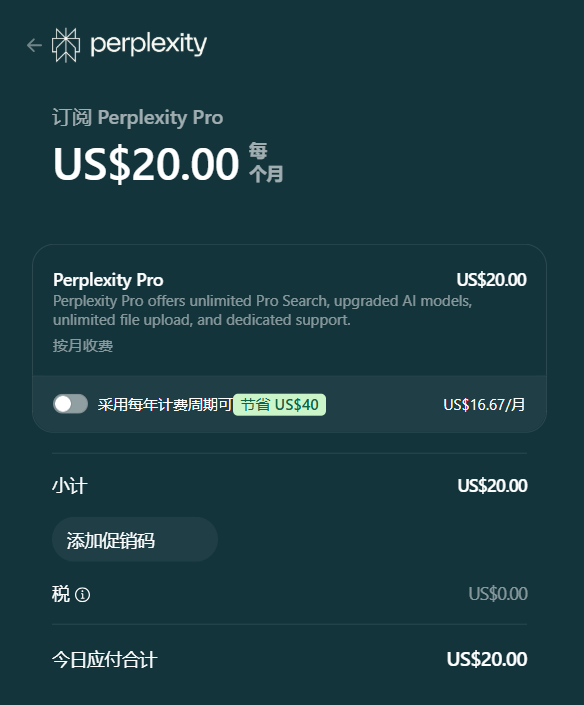Select the US$0.00 tax amount
Viewport: 584px width, 705px height.
point(498,594)
